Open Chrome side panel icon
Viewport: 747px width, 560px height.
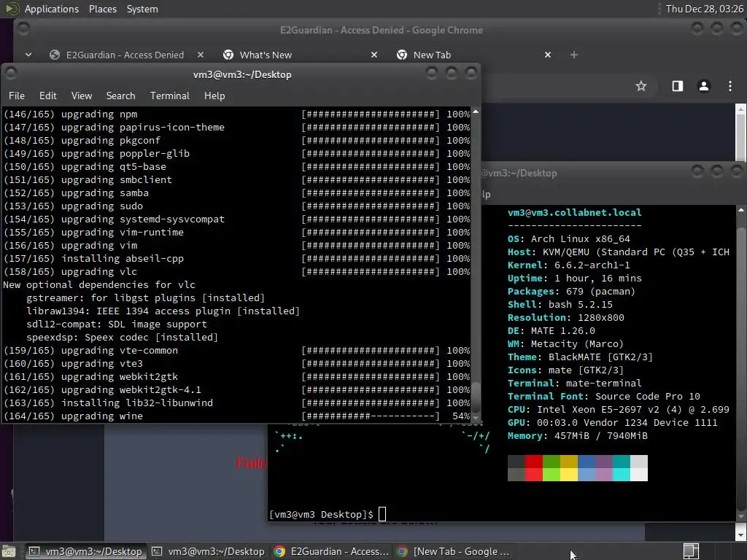pyautogui.click(x=678, y=86)
